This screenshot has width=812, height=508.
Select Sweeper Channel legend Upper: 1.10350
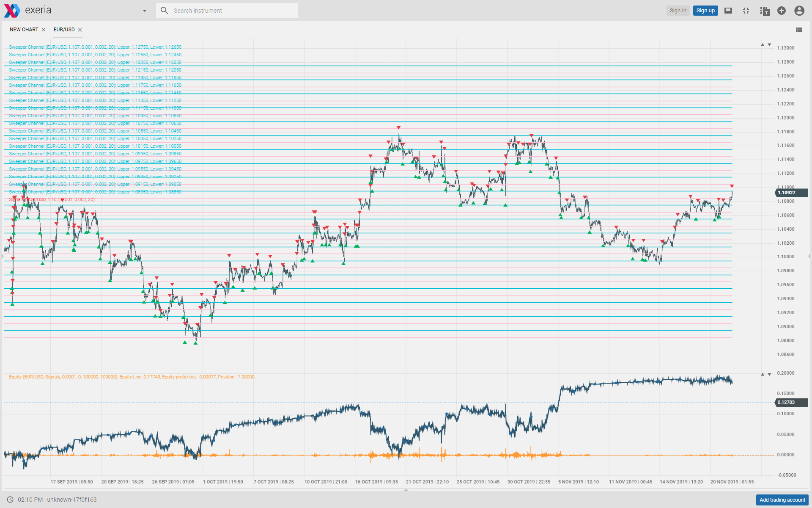click(x=95, y=138)
